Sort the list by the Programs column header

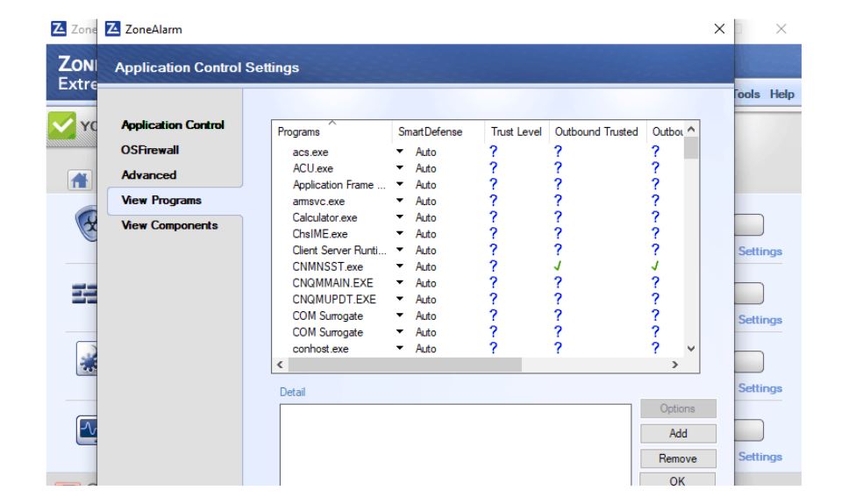tap(332, 131)
